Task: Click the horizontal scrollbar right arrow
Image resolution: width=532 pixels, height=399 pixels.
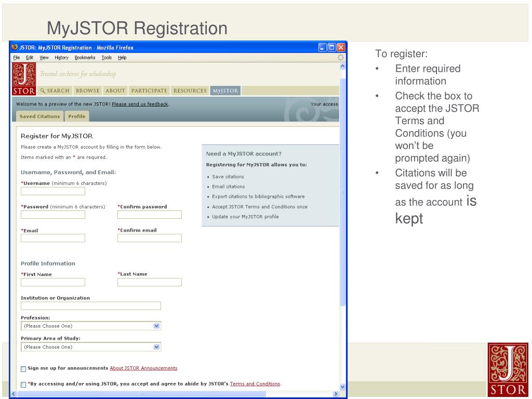Action: tap(336, 394)
